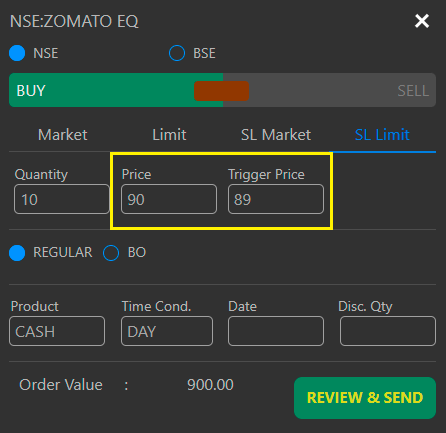
Task: Click the Price input field
Action: pyautogui.click(x=169, y=199)
